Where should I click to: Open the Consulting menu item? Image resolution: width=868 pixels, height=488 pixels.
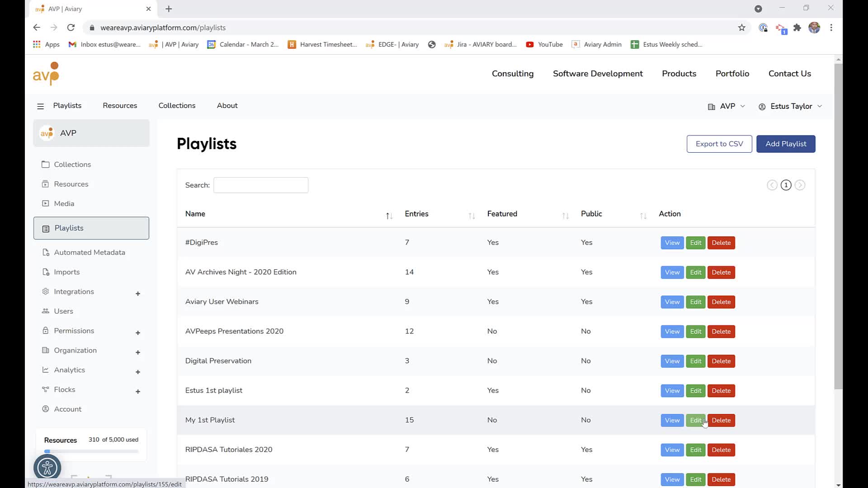coord(513,74)
